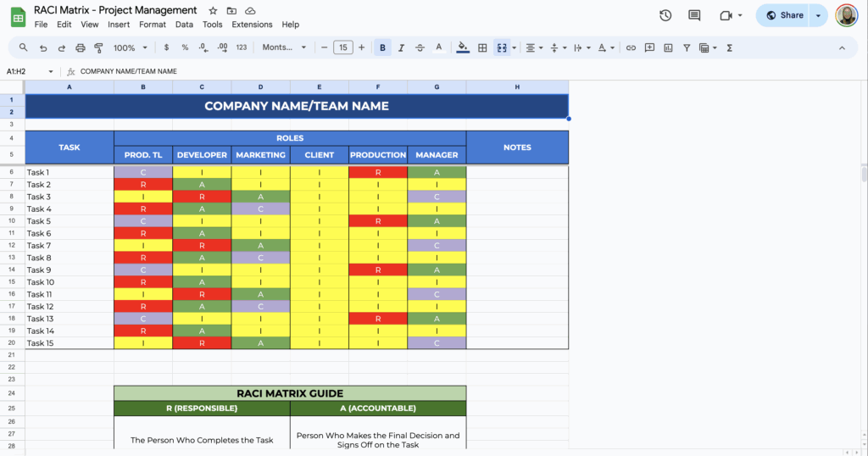Toggle strikethrough formatting
Image resolution: width=868 pixels, height=456 pixels.
click(x=420, y=48)
